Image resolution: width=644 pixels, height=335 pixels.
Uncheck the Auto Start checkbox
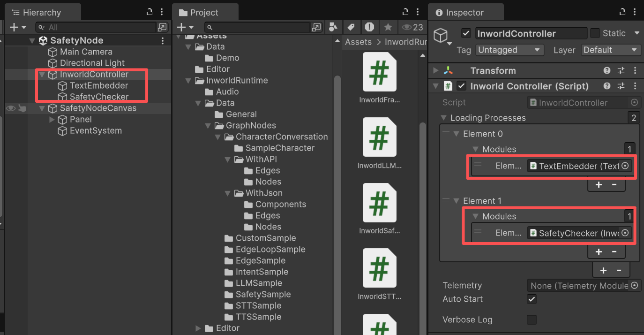tap(532, 299)
